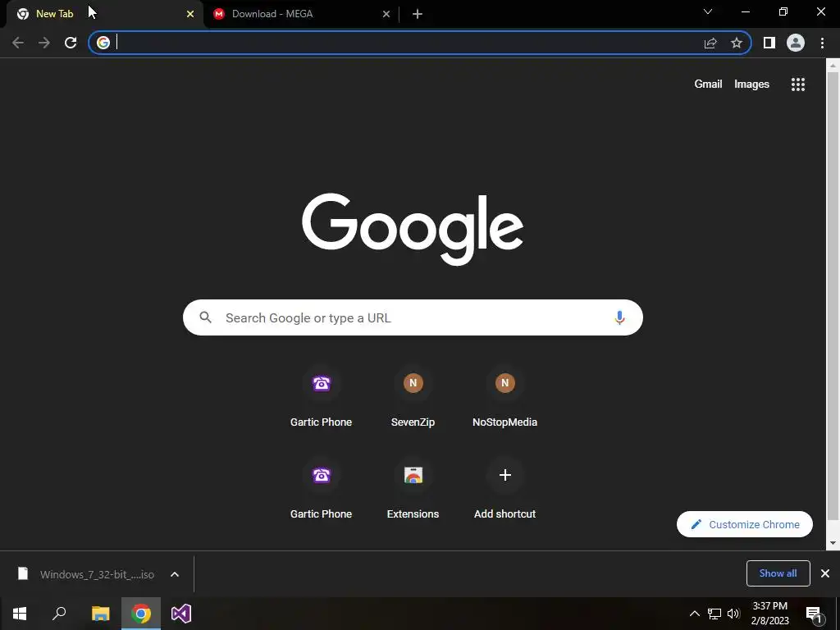The height and width of the screenshot is (630, 840).
Task: Bookmark this tab with the star icon
Action: [x=737, y=43]
